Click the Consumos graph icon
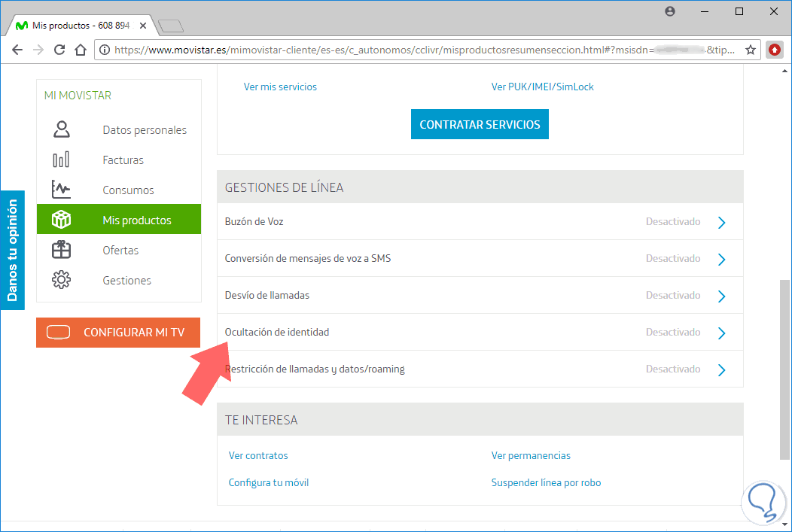This screenshot has height=532, width=792. pos(62,190)
